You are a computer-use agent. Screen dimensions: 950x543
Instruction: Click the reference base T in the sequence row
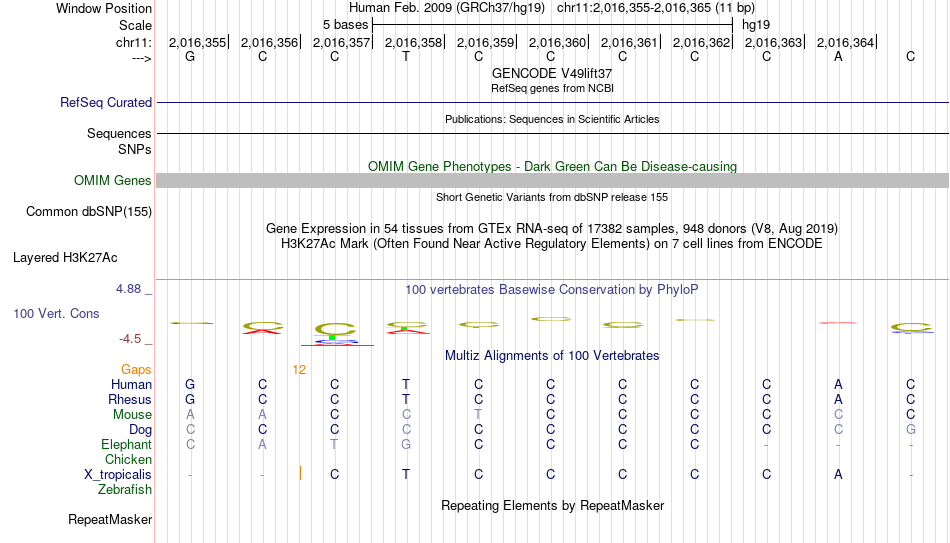[x=406, y=57]
